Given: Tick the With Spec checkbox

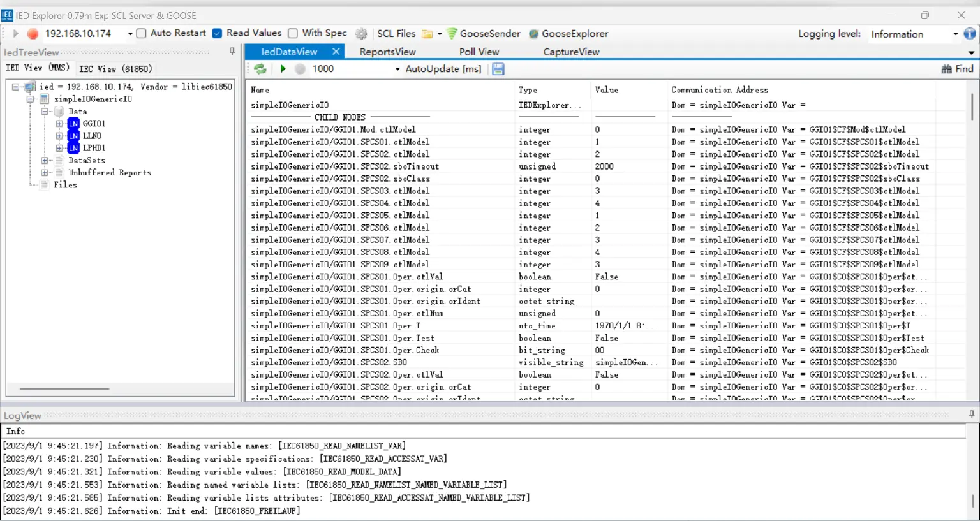Looking at the screenshot, I should (293, 33).
